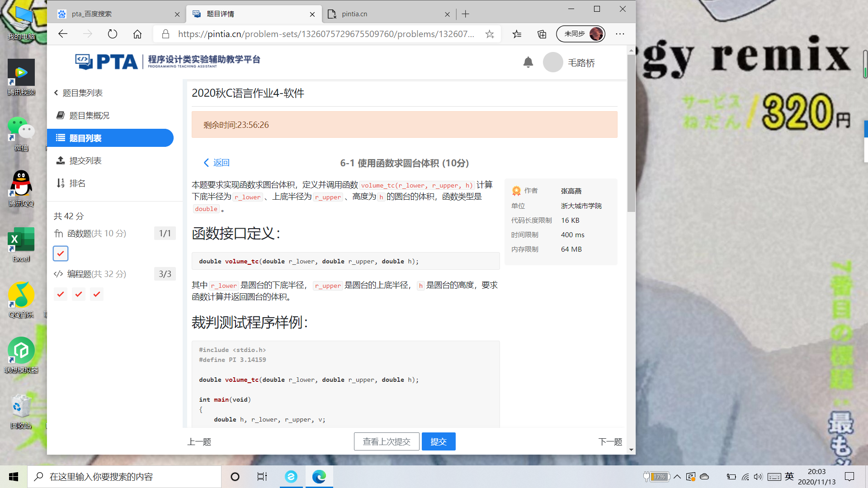Open 提交列表 in sidebar menu
The width and height of the screenshot is (868, 488).
pyautogui.click(x=85, y=161)
